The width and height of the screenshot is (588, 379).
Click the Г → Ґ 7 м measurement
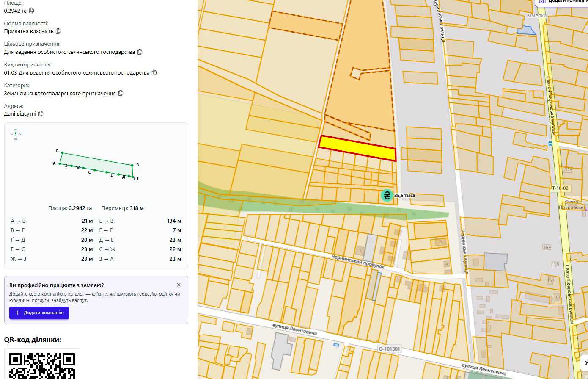coord(140,230)
